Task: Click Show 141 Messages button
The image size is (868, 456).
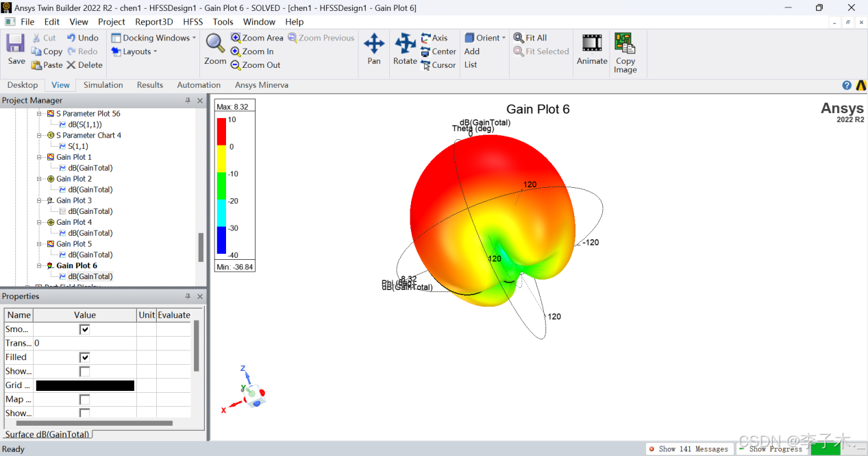Action: pyautogui.click(x=689, y=448)
